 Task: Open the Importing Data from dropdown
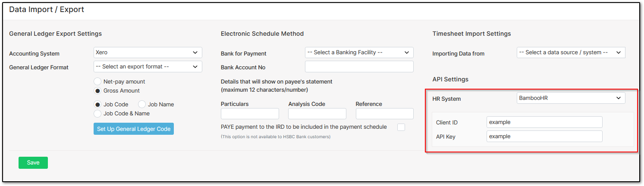point(571,53)
